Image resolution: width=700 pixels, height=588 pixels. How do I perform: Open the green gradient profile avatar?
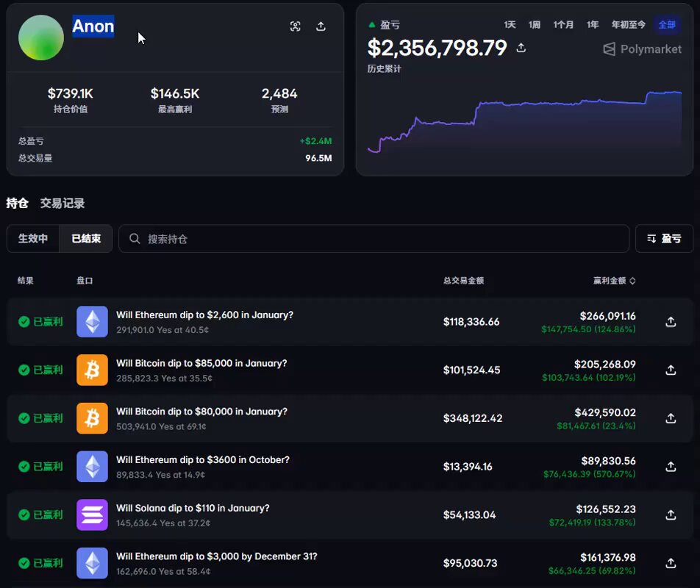[x=41, y=37]
